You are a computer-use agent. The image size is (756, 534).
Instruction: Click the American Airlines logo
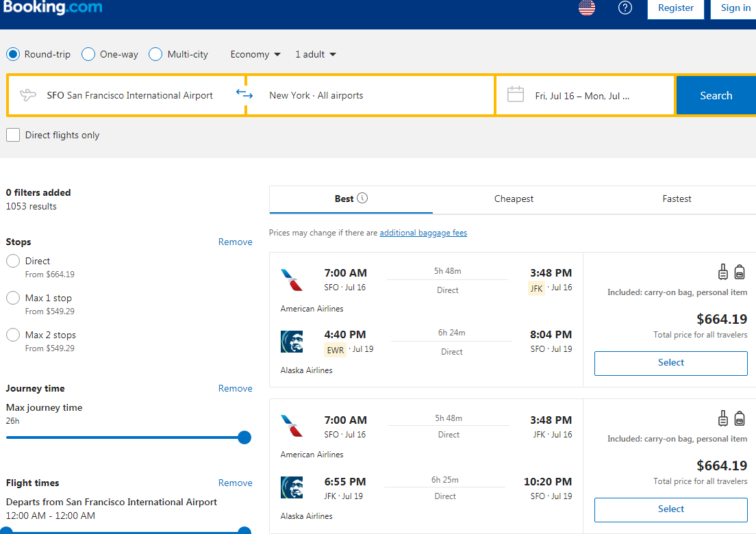(x=291, y=279)
